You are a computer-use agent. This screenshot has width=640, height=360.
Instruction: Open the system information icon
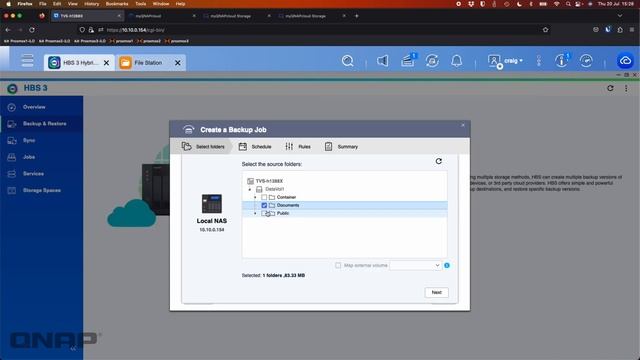pos(562,61)
